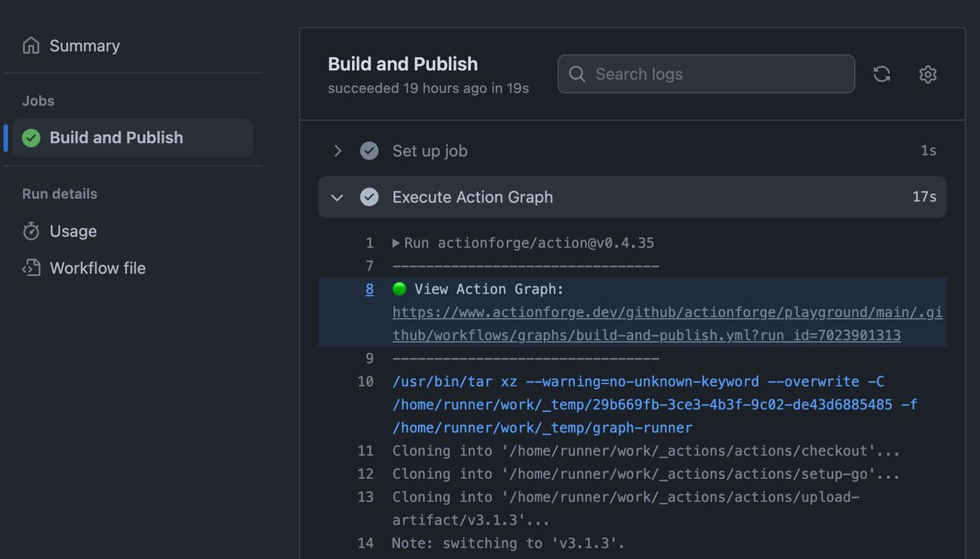Click log line number 14

365,543
